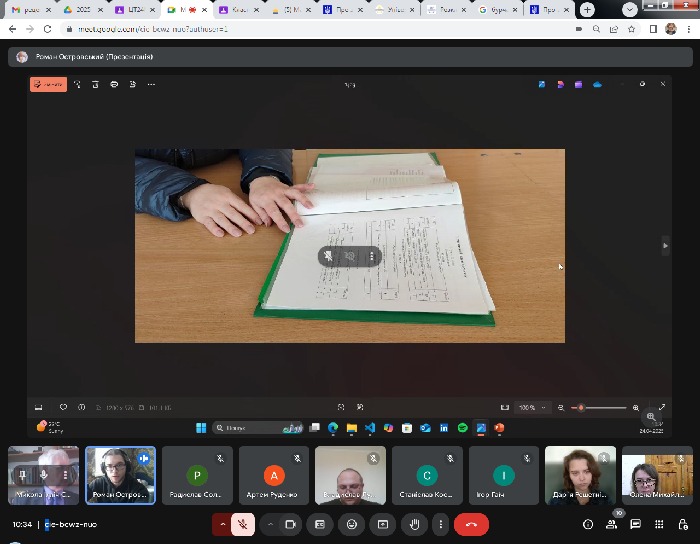Unmute the microphone in the call bar
700x544 pixels.
point(241,524)
